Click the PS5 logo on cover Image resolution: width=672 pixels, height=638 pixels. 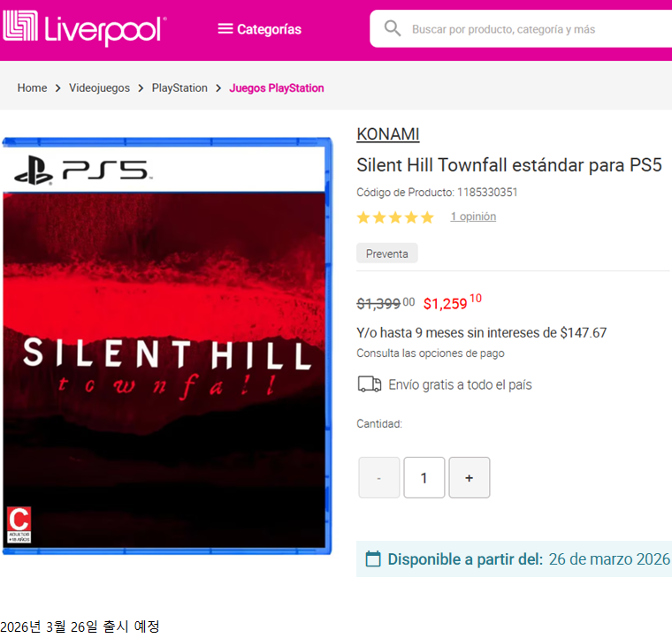(x=81, y=170)
